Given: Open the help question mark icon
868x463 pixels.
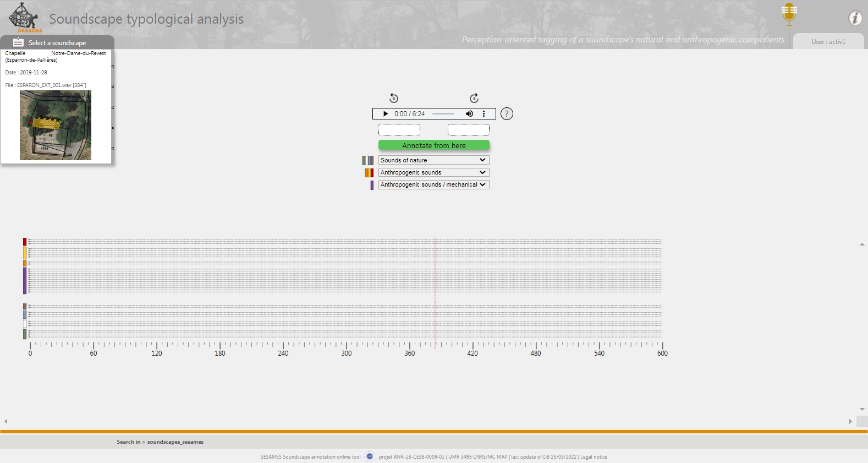Looking at the screenshot, I should (x=507, y=114).
